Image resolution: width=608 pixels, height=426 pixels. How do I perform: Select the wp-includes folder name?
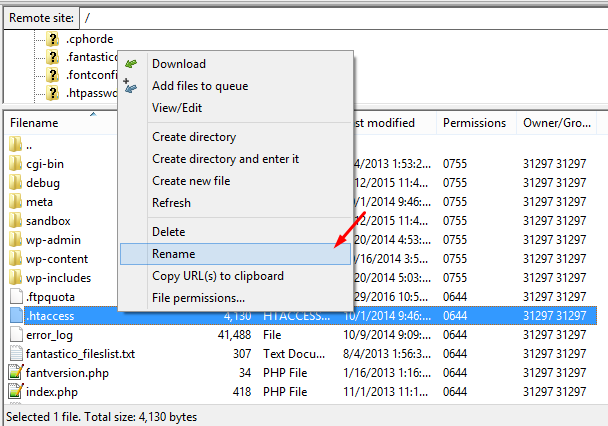[x=58, y=278]
